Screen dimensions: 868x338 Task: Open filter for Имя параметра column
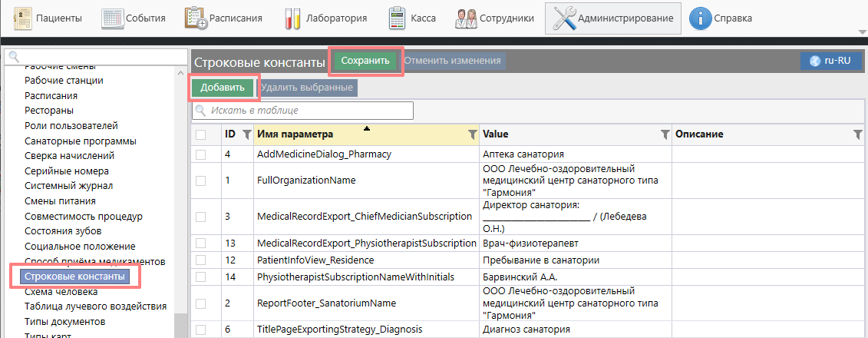[472, 134]
